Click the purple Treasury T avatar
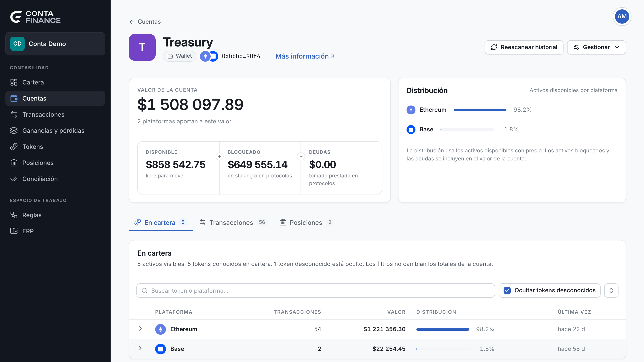The width and height of the screenshot is (644, 362). pyautogui.click(x=142, y=47)
